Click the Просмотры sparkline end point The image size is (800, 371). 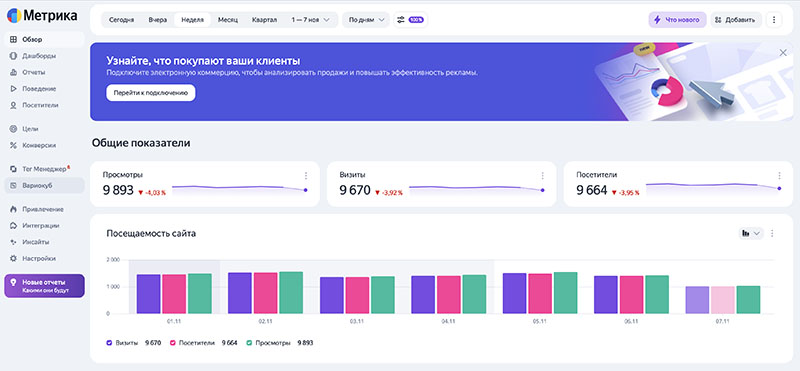coord(305,190)
